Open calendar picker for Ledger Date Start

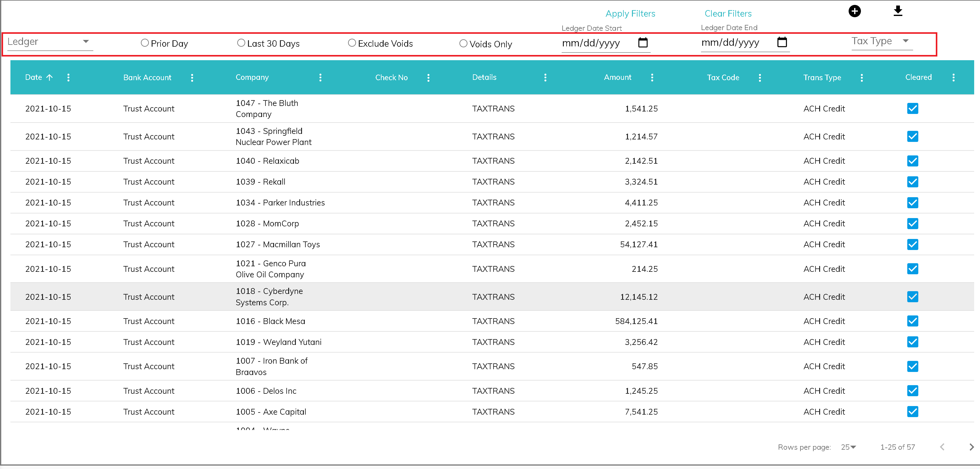point(643,43)
